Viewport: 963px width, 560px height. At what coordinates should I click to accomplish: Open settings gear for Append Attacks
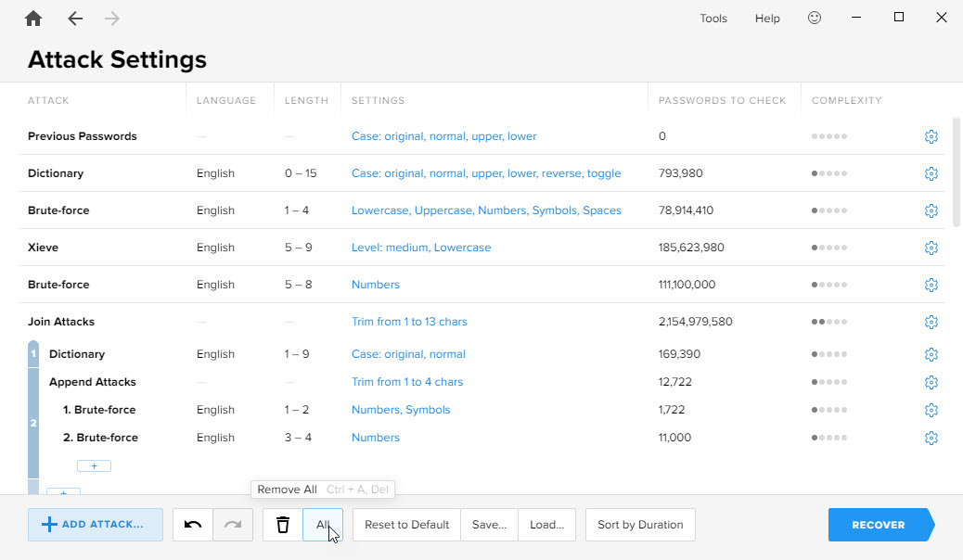click(931, 382)
